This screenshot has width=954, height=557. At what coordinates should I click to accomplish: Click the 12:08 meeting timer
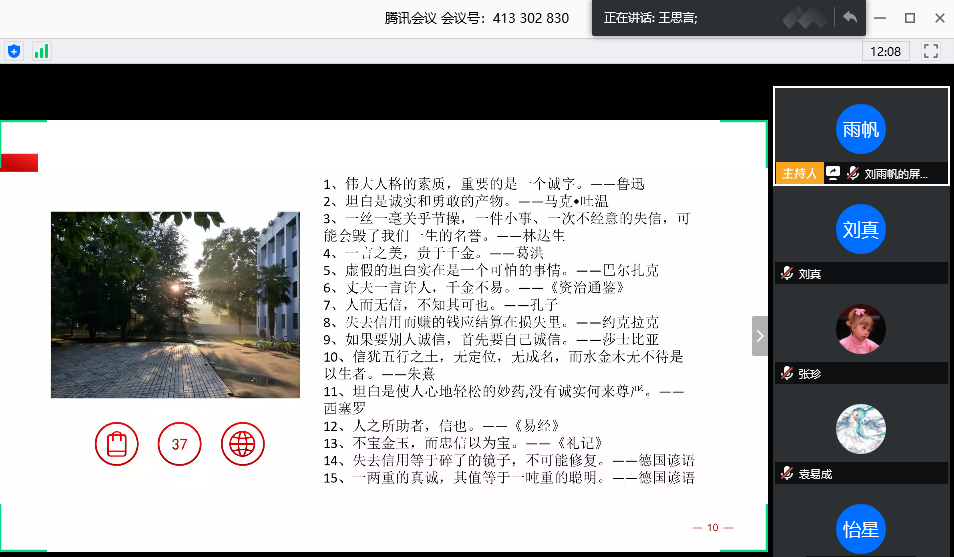tap(885, 51)
